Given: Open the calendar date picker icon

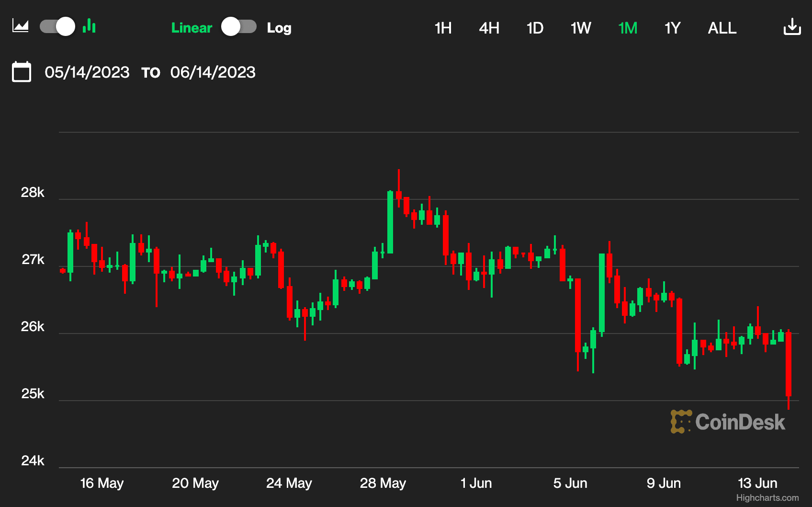Looking at the screenshot, I should (22, 72).
